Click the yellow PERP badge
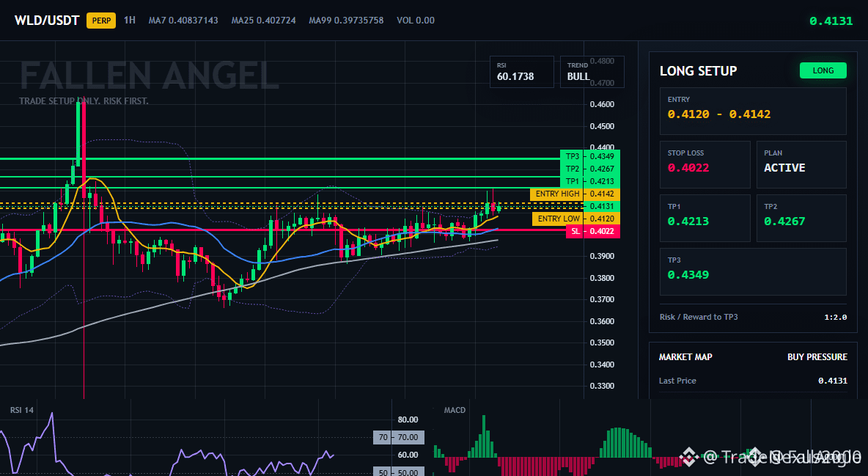 point(101,21)
